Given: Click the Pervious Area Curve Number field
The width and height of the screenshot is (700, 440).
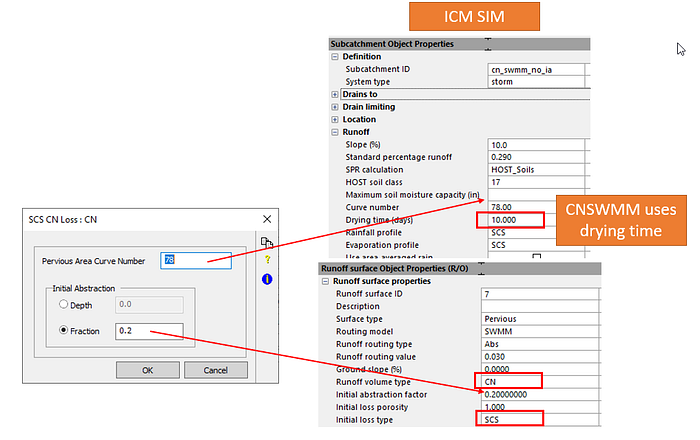Looking at the screenshot, I should click(x=196, y=261).
